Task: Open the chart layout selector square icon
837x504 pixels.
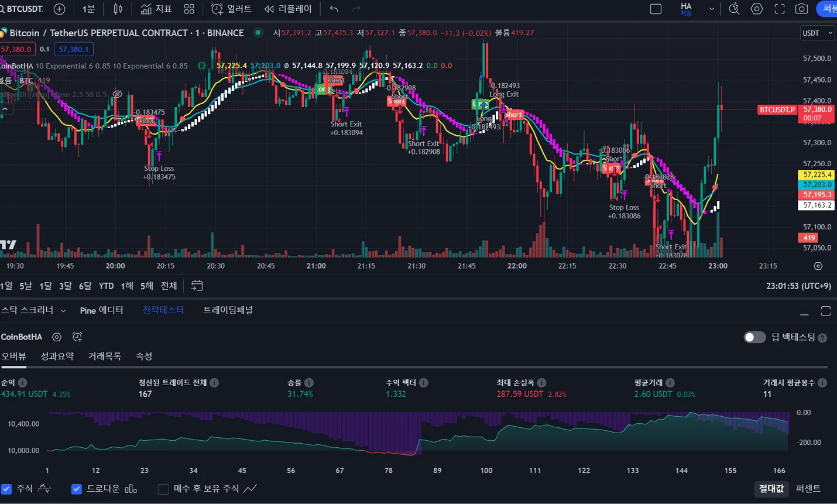Action: [656, 9]
